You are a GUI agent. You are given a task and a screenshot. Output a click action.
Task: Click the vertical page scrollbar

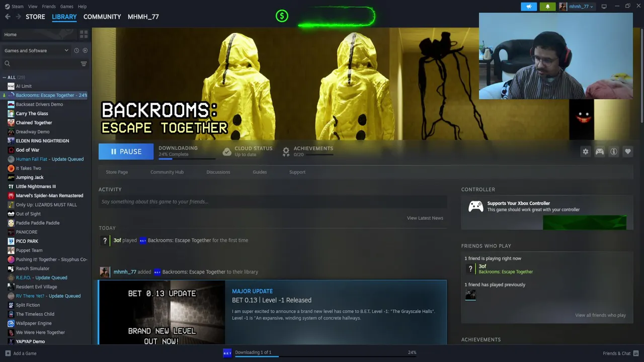[x=641, y=75]
